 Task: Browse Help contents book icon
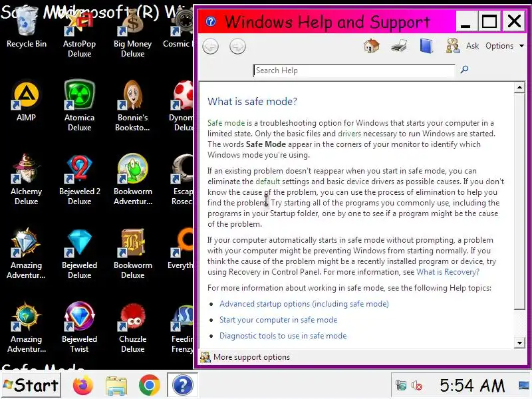[426, 46]
